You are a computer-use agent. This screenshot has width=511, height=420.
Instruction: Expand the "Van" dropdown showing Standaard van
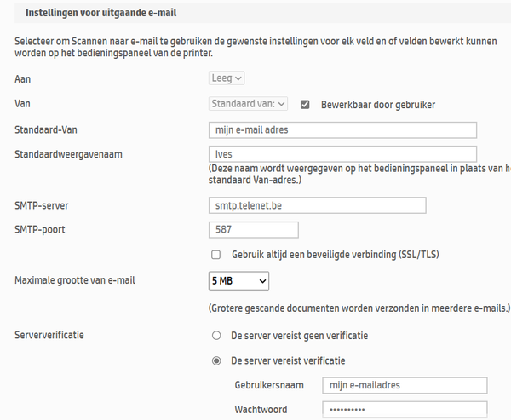click(249, 104)
